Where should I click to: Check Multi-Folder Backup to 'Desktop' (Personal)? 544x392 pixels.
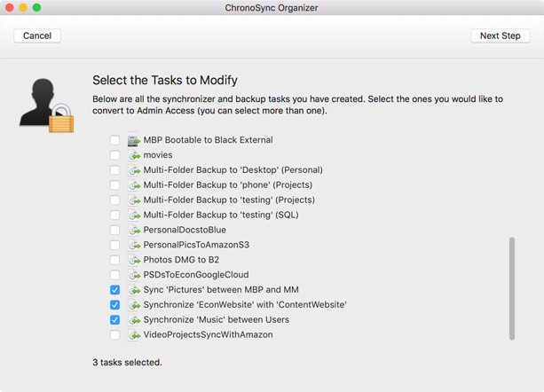point(114,169)
